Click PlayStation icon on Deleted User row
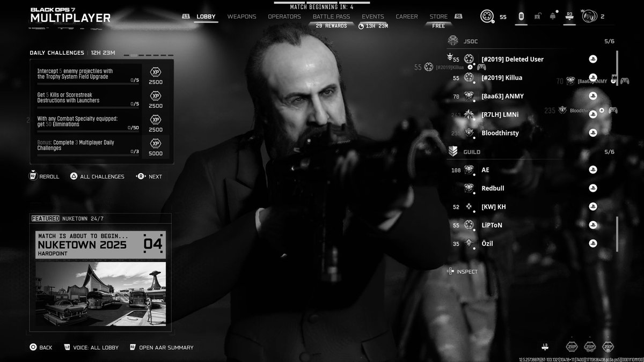 [592, 59]
